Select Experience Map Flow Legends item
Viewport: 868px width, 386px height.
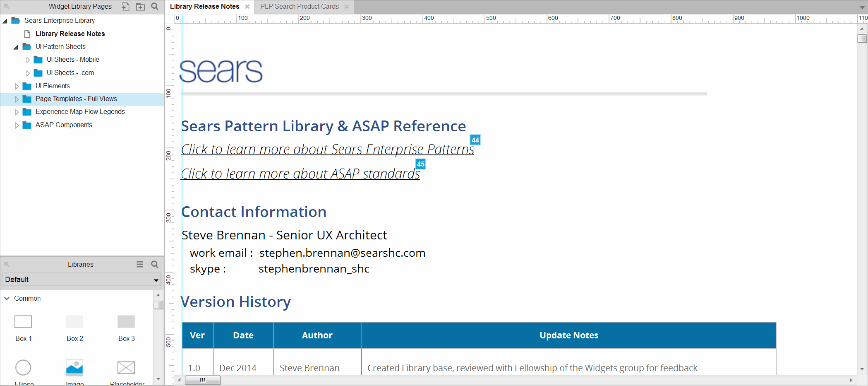point(80,111)
